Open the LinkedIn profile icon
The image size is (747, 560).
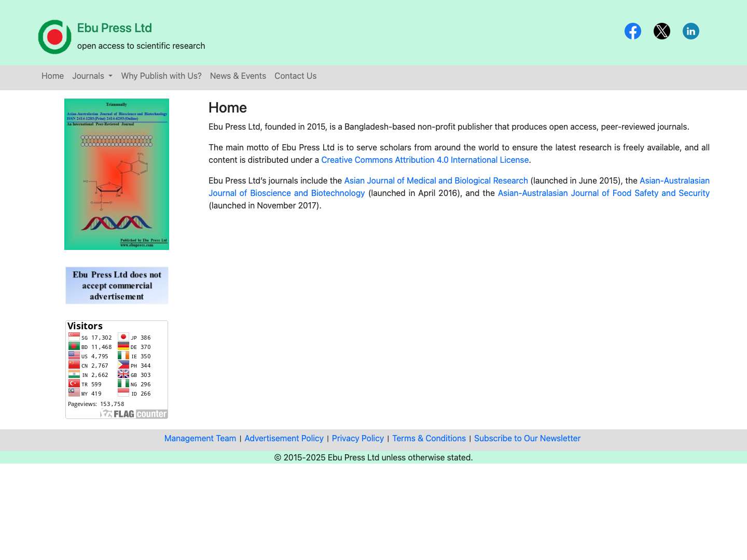click(691, 31)
